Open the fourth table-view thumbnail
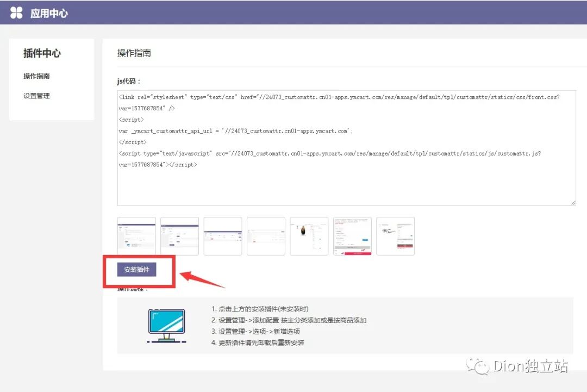Image resolution: width=587 pixels, height=392 pixels. tap(266, 236)
